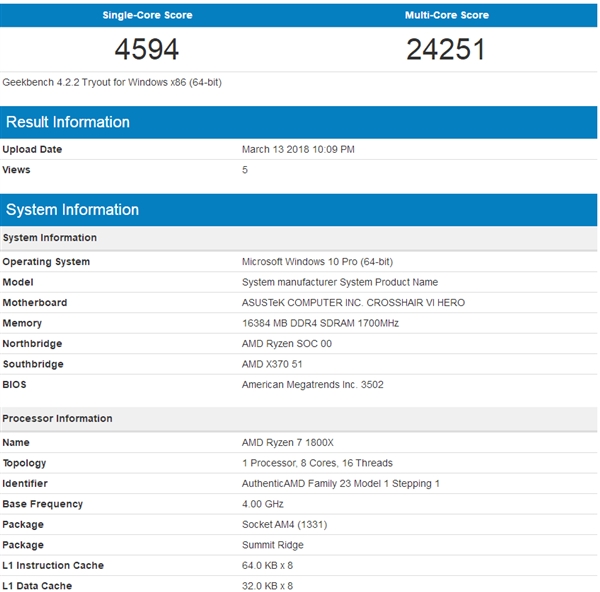Select 32.0 KB x 8 cache value

pos(267,586)
